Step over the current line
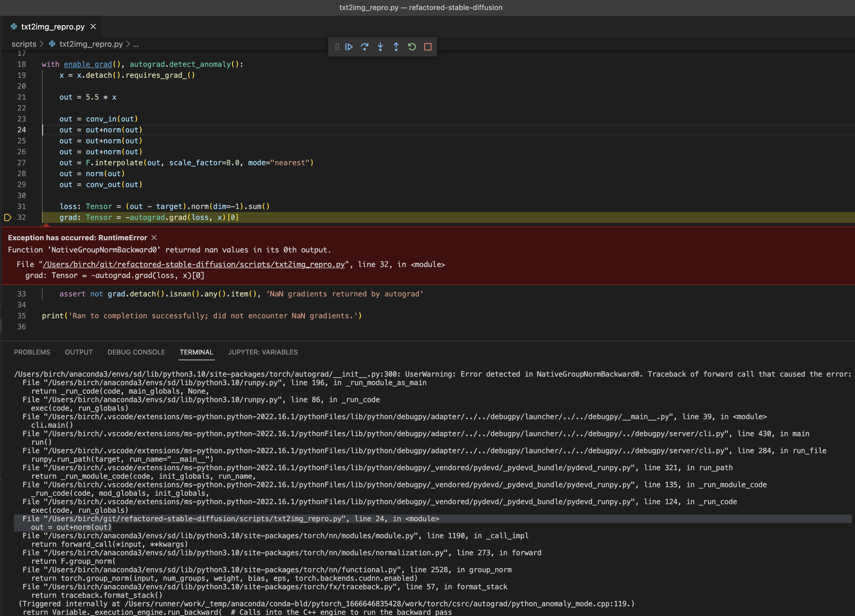This screenshot has width=855, height=616. [x=365, y=47]
